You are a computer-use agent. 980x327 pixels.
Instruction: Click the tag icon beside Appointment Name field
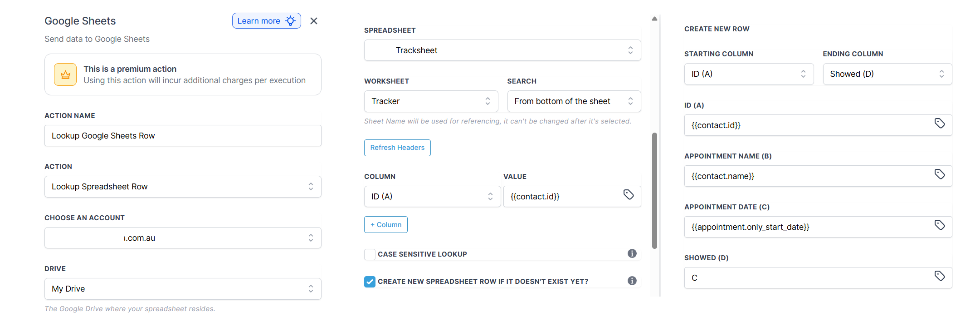(x=939, y=175)
